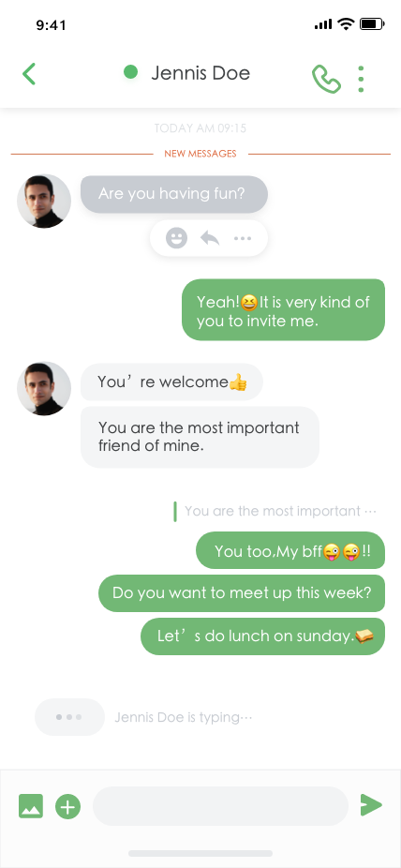Tap the green online status dot
Viewport: 401px width, 868px height.
(130, 72)
